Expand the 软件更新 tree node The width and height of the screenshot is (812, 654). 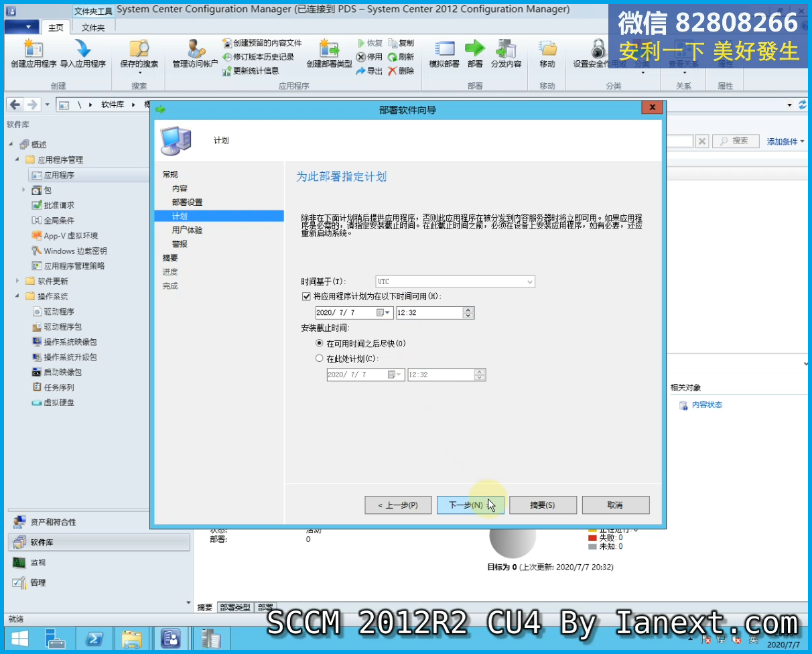17,281
